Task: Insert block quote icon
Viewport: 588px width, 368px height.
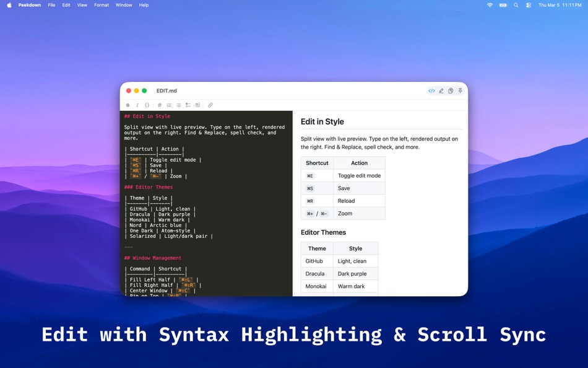Action: pyautogui.click(x=197, y=105)
